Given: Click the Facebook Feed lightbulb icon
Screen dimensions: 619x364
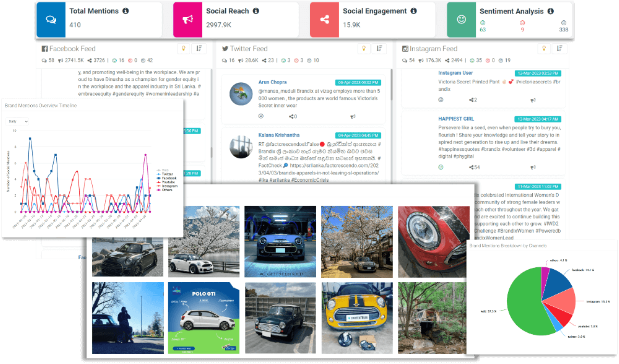Looking at the screenshot, I should [184, 48].
